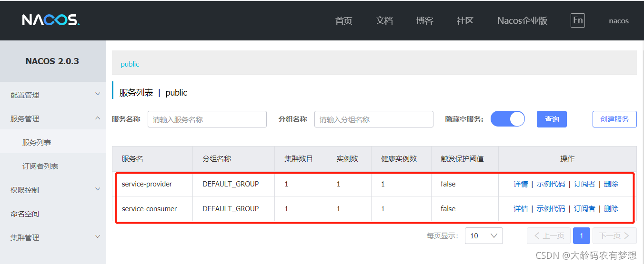This screenshot has height=264, width=644.
Task: Open 详情 for service-consumer
Action: [x=521, y=208]
